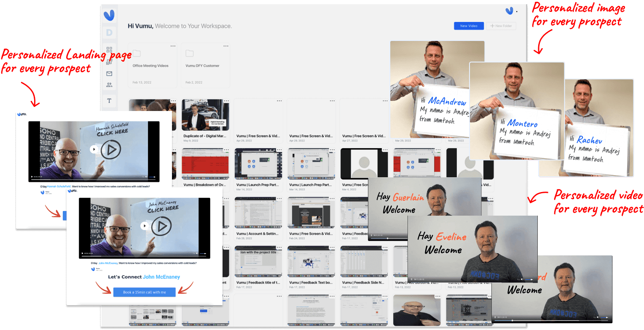Open three-dot menu on Duplicate of Digital Marketing video

(x=226, y=101)
